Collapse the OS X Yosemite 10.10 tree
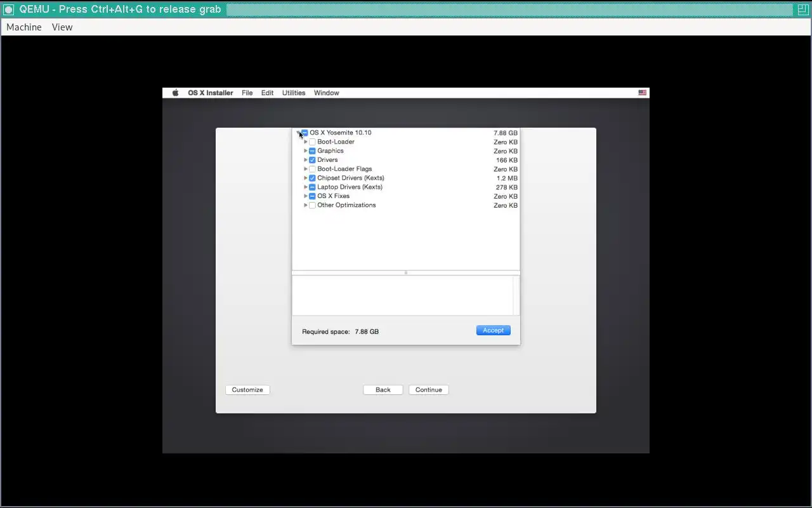The width and height of the screenshot is (812, 508). [x=298, y=133]
